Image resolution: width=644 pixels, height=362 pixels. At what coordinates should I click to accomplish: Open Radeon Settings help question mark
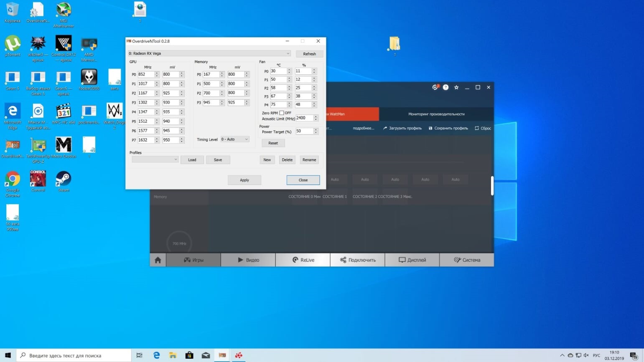pyautogui.click(x=445, y=87)
